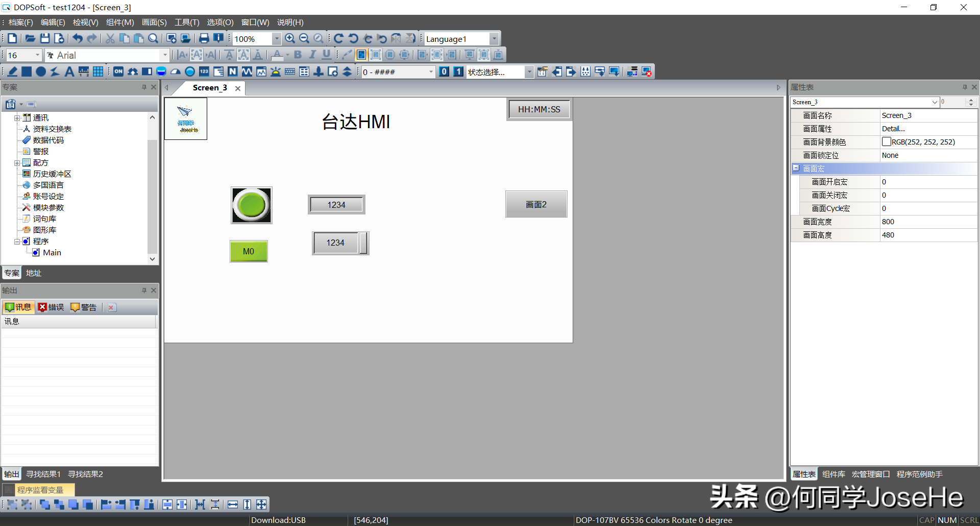Click the Print icon in toolbar

[204, 39]
